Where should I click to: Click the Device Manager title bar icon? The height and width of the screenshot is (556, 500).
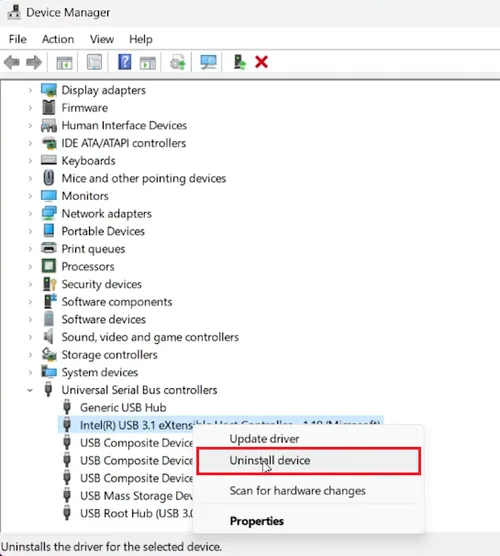(14, 12)
